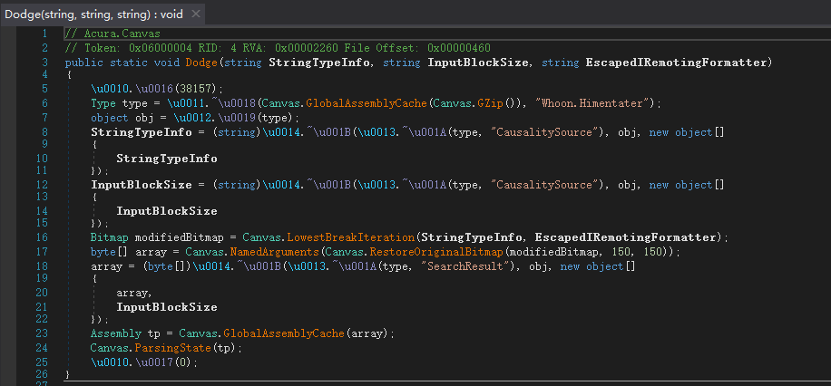
Task: Click the 'array,' element on line 20
Action: point(134,293)
